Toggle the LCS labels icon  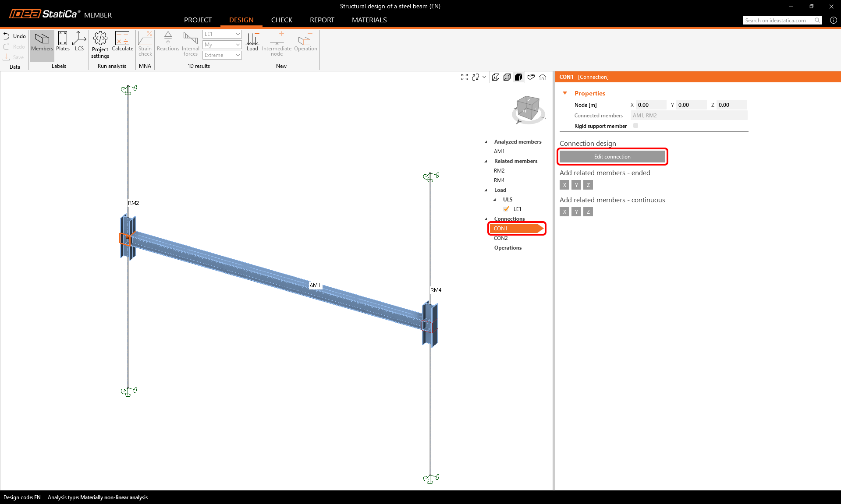pyautogui.click(x=79, y=42)
